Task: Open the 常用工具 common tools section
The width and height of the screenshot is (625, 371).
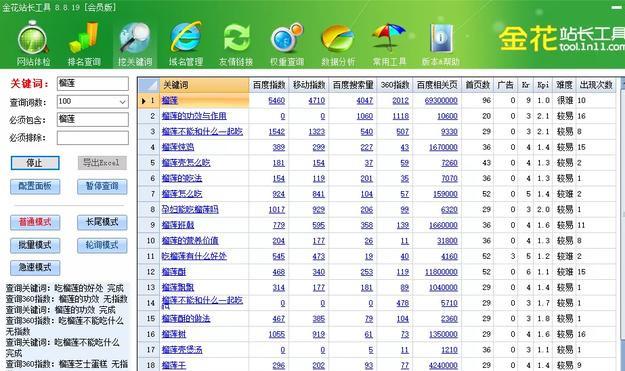Action: [x=389, y=44]
